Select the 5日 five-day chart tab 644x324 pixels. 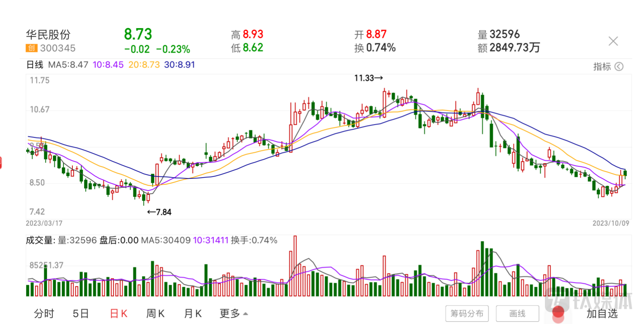[x=81, y=313]
